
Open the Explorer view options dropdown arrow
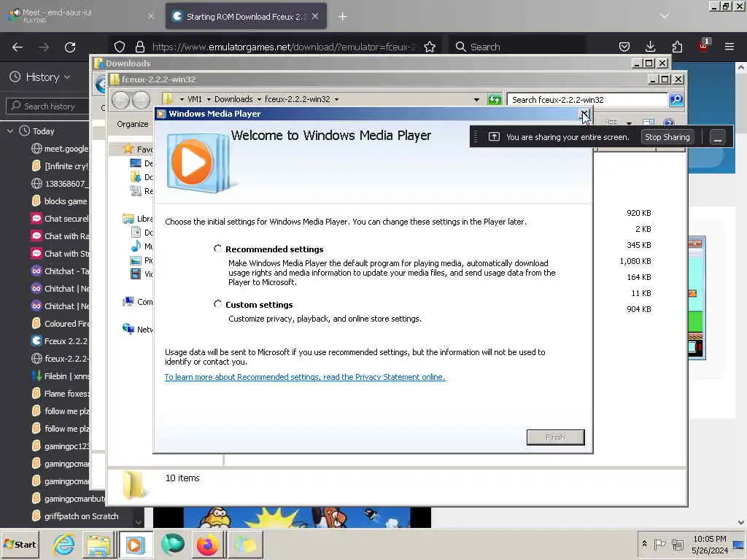[629, 124]
